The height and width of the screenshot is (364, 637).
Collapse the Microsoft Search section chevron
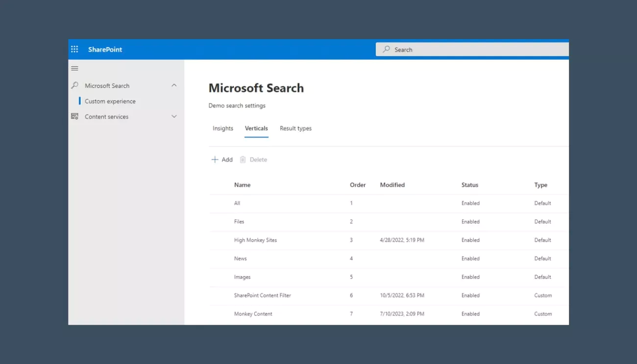(174, 85)
